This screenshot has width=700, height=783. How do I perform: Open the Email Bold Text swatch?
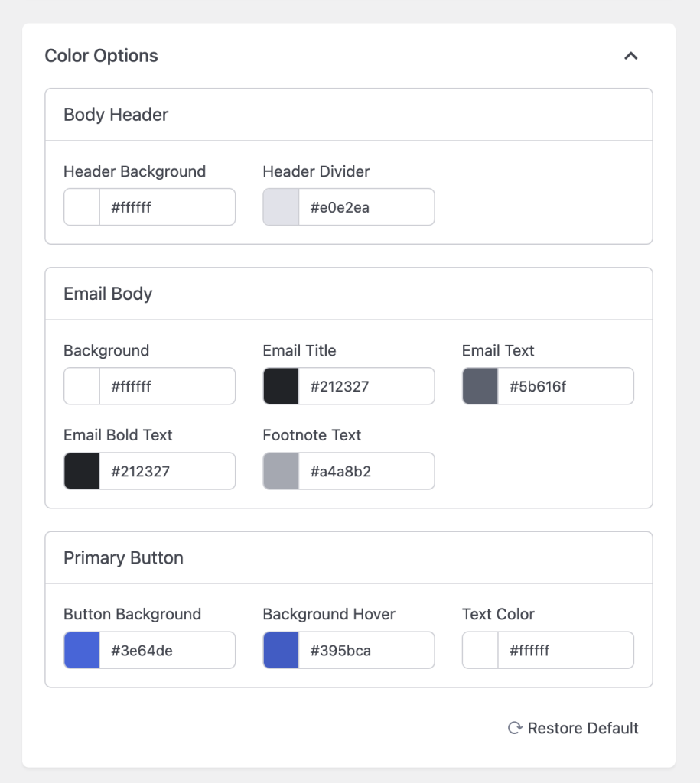82,471
